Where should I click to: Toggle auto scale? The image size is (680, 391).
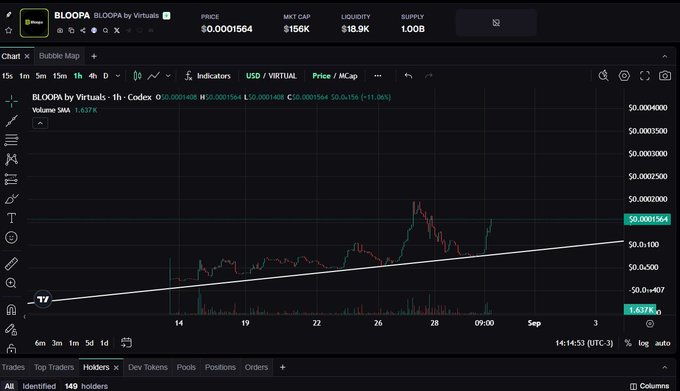coord(662,343)
